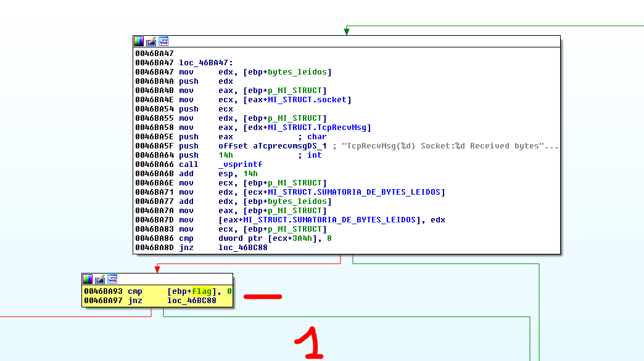644x361 pixels.
Task: Click the red arrowhead entering the yellow block
Action: pyautogui.click(x=157, y=269)
